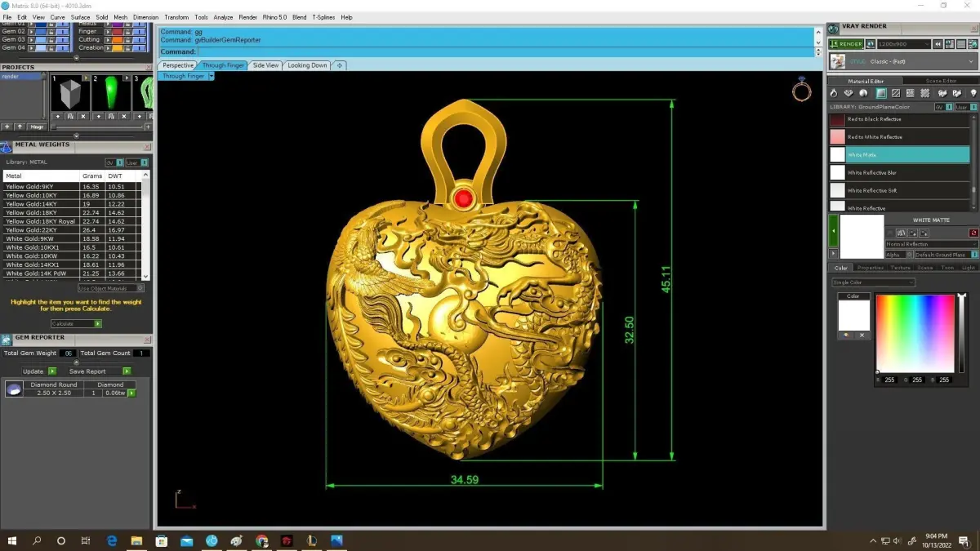Screen dimensions: 980x551
Task: Open the Mail app on the taskbar
Action: coord(186,540)
